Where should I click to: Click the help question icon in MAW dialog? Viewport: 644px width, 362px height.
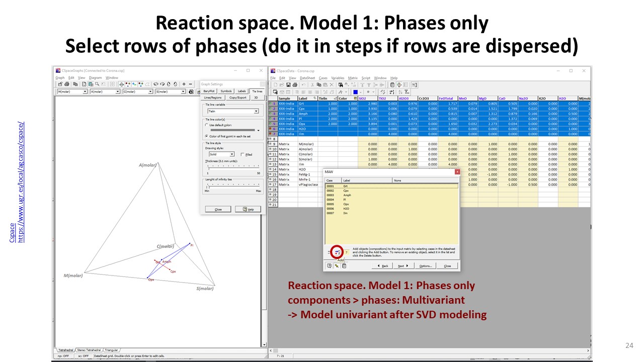click(x=329, y=265)
